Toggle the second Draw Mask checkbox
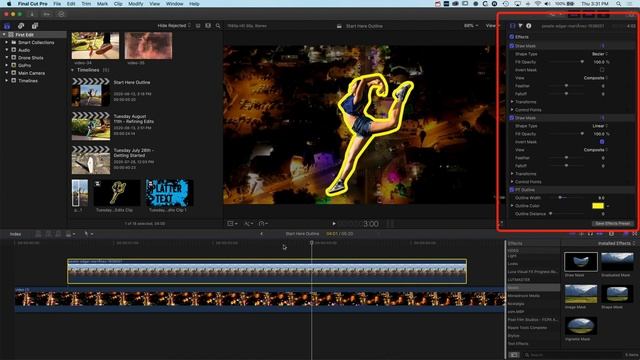 pyautogui.click(x=511, y=118)
